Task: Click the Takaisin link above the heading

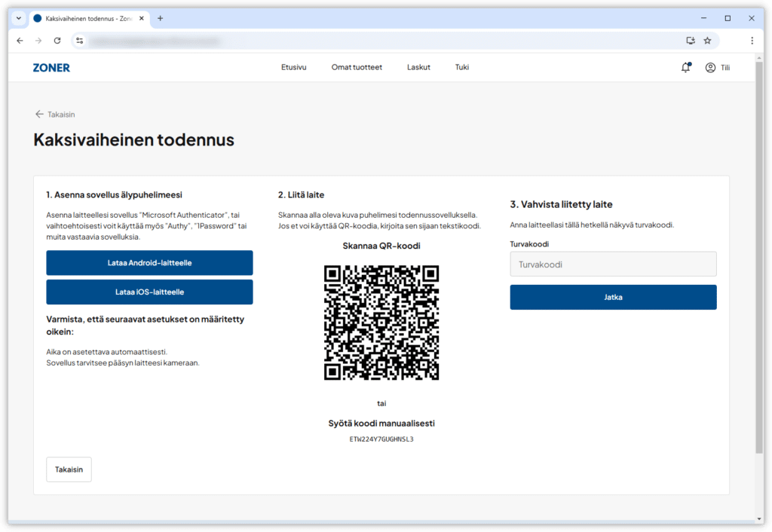Action: click(x=55, y=115)
